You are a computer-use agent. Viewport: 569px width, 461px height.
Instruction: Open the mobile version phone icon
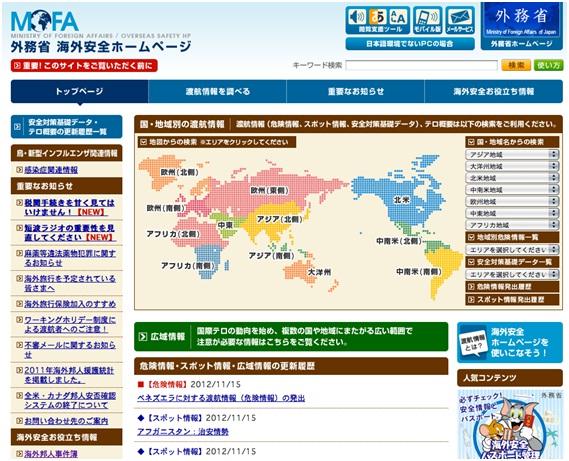428,20
